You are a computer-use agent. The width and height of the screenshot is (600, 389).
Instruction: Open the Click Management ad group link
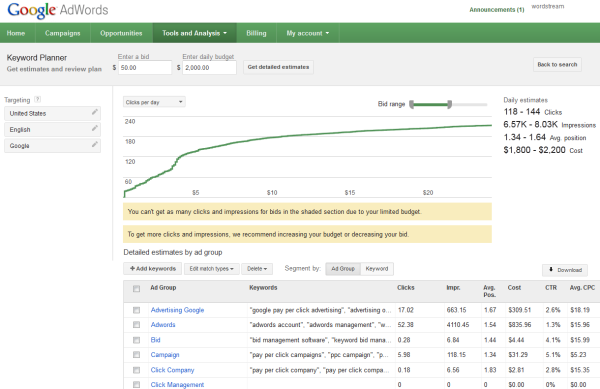coord(177,384)
